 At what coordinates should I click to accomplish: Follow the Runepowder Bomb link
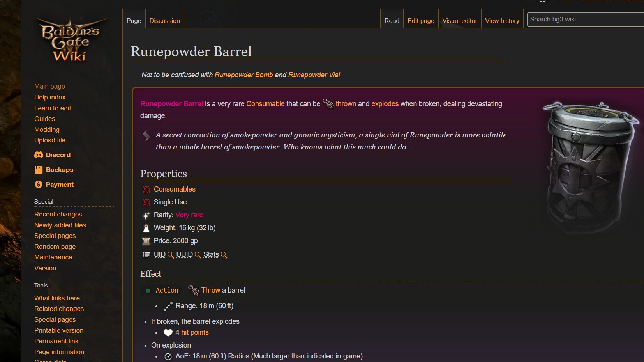244,75
